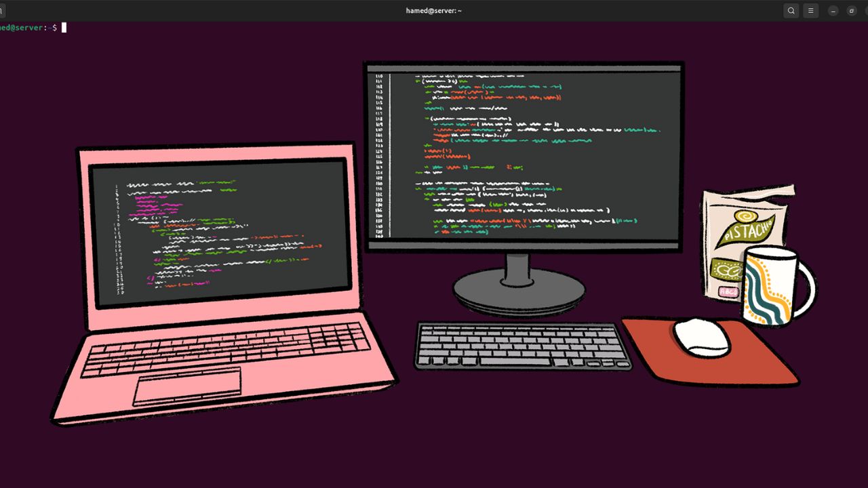
Task: Click the white computer mouse
Action: click(x=701, y=337)
